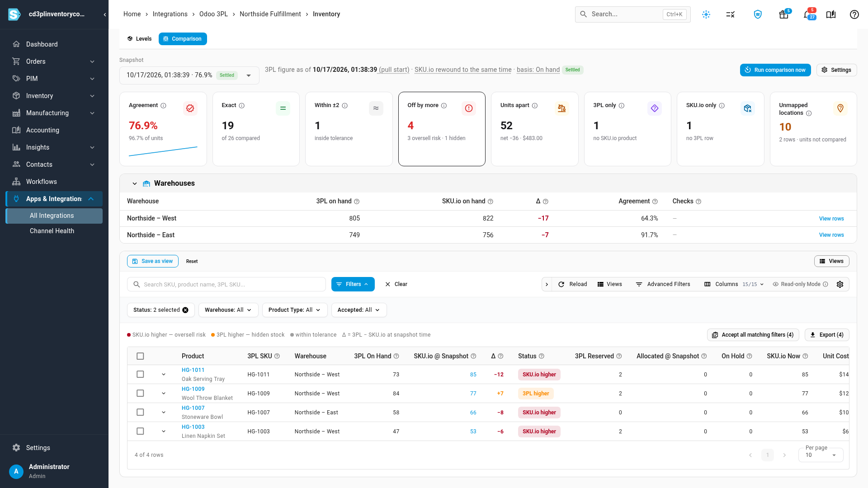The image size is (868, 488).
Task: Clear the Status filter with x icon
Action: (x=185, y=310)
